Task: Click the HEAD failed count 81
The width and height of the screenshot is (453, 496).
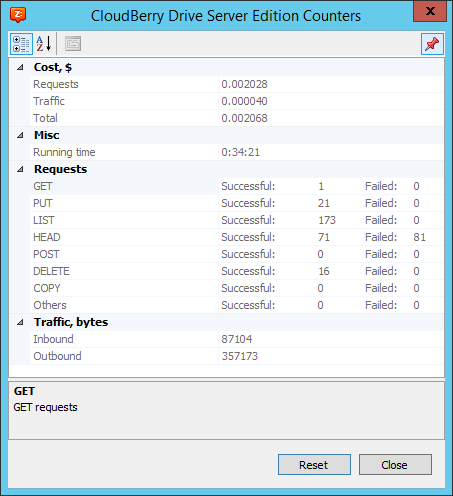Action: point(420,237)
